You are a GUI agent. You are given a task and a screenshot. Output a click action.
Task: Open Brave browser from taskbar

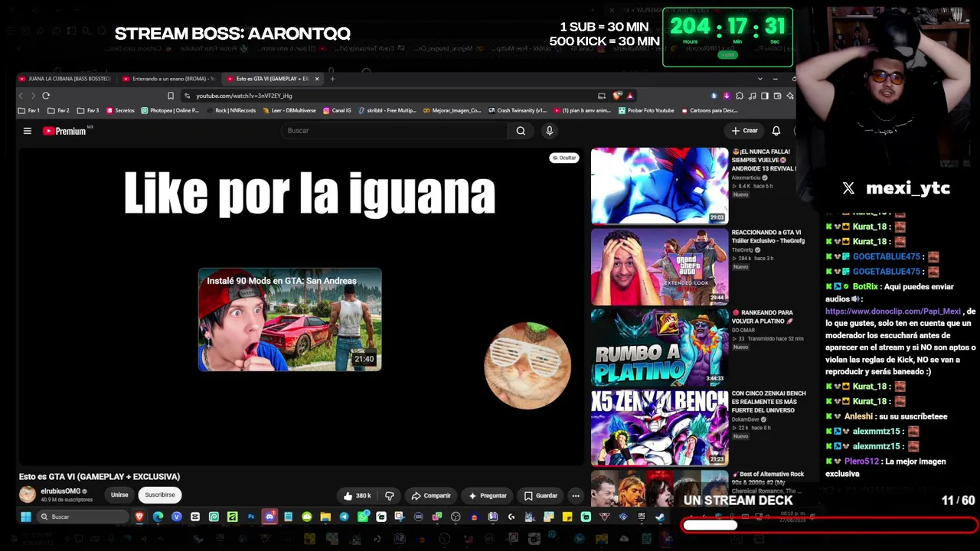tap(139, 517)
